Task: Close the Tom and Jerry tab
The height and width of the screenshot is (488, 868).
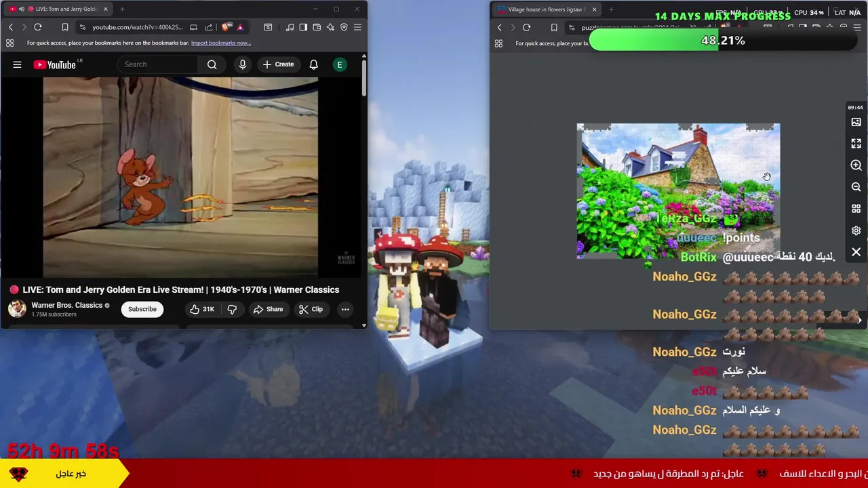Action: pyautogui.click(x=105, y=9)
